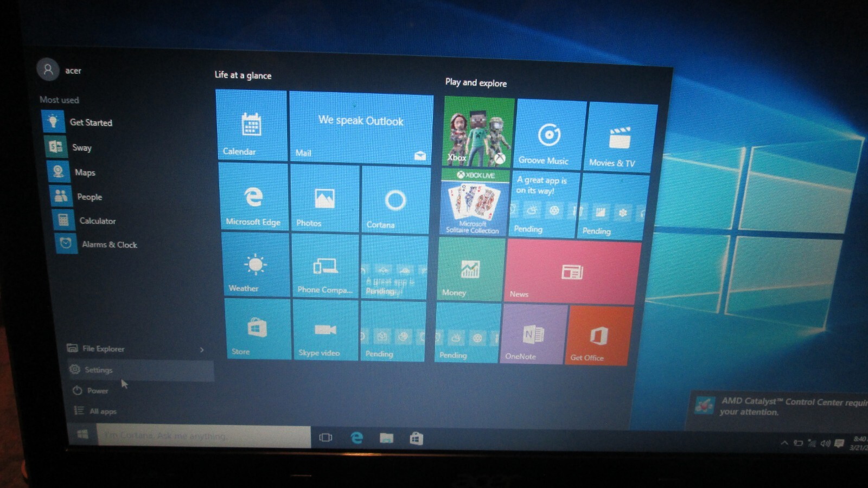Open the Store tile
This screenshot has width=868, height=488.
(x=258, y=329)
